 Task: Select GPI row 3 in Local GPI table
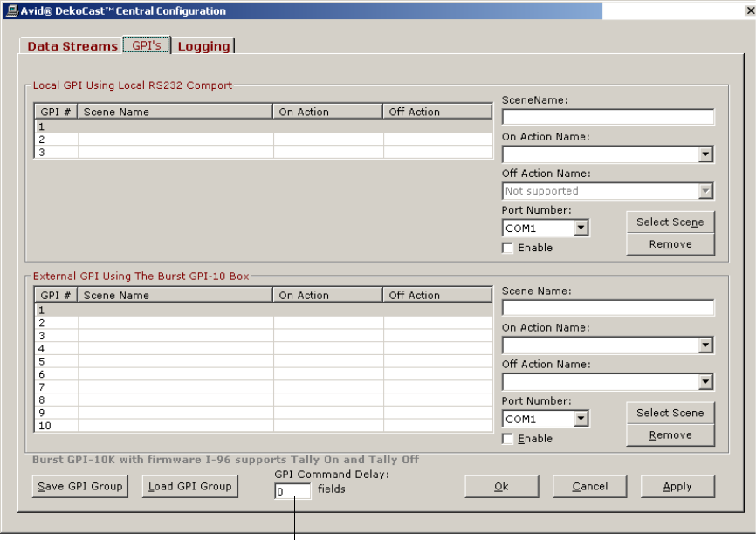tap(264, 152)
